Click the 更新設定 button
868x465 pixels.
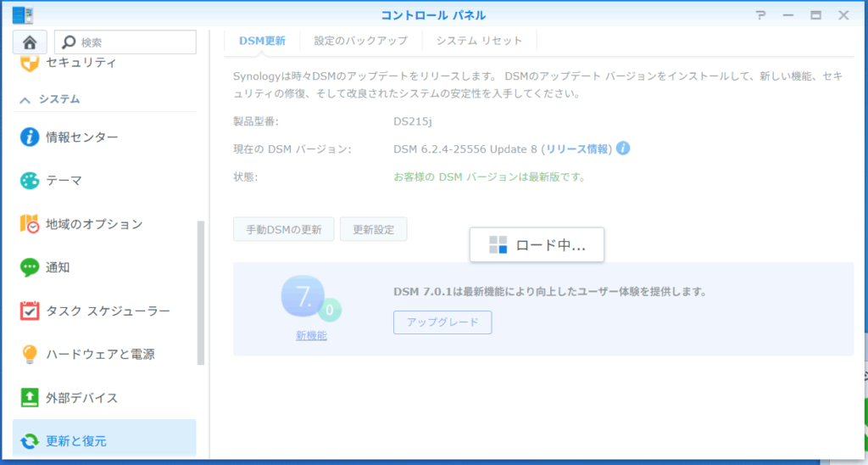[373, 230]
